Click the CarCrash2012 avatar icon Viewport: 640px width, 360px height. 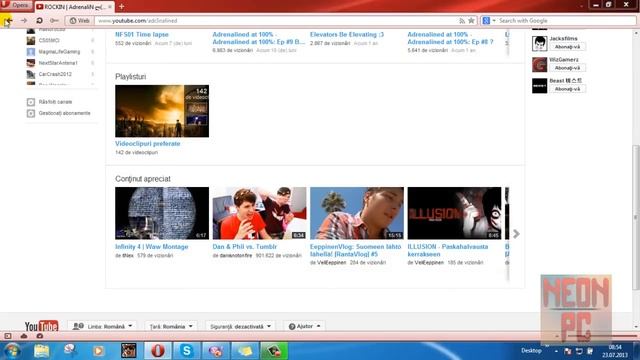(31, 74)
